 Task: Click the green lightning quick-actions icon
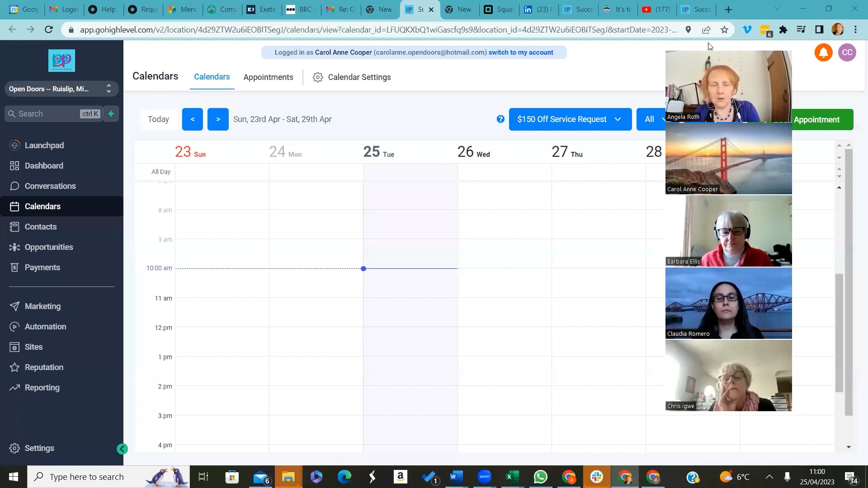coord(111,114)
